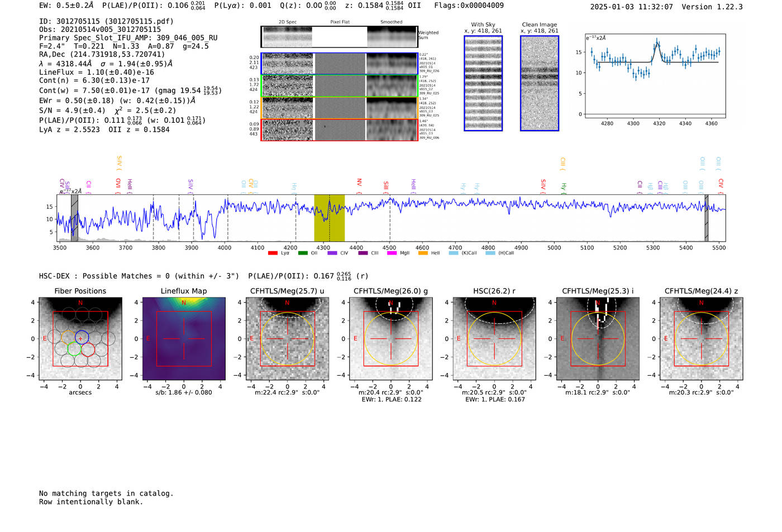Click 'Row intentionally blank.' text

(x=91, y=502)
